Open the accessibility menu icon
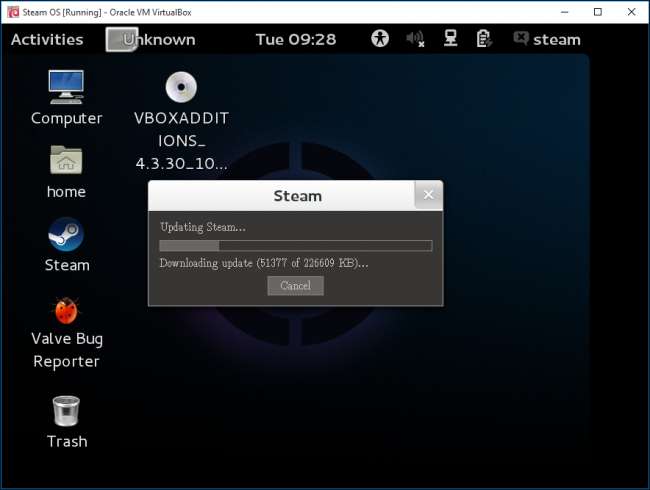Image resolution: width=650 pixels, height=490 pixels. click(380, 39)
